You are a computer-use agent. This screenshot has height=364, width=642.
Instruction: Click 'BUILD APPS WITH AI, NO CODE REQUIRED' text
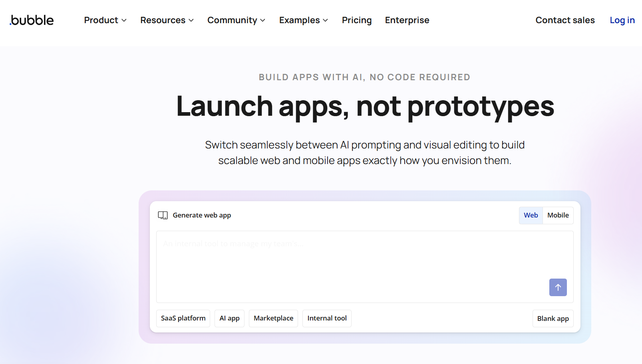point(364,77)
